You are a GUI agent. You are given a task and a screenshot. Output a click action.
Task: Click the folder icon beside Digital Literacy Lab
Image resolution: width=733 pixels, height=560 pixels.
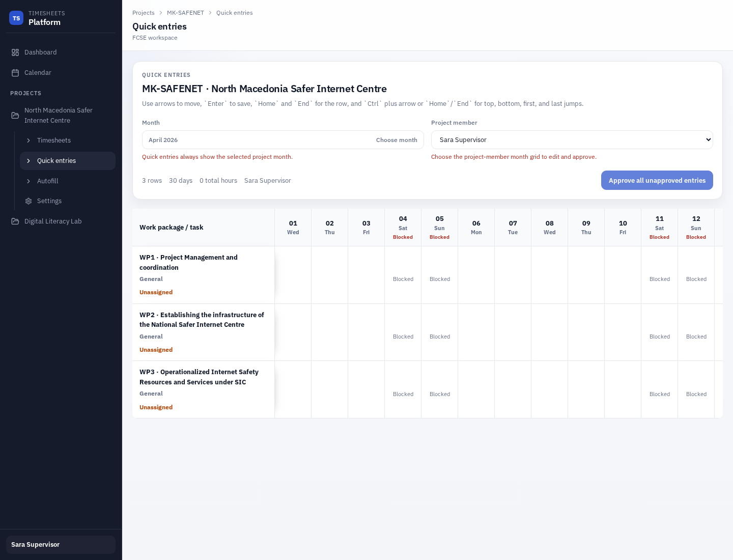[15, 221]
